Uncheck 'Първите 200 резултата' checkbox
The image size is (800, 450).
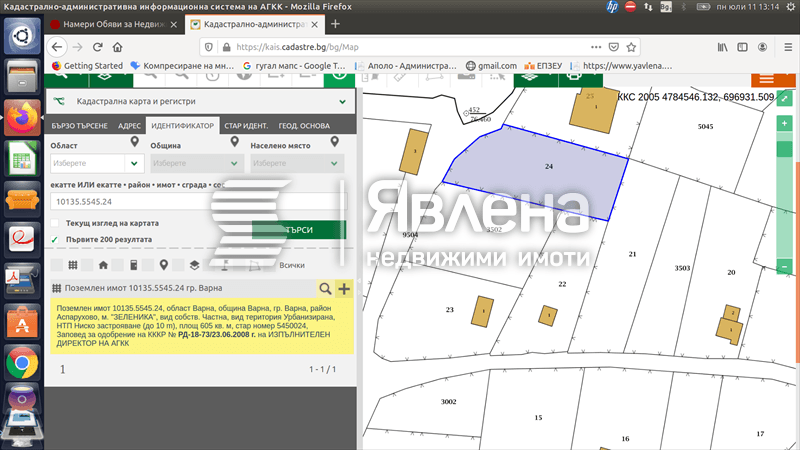coord(55,240)
